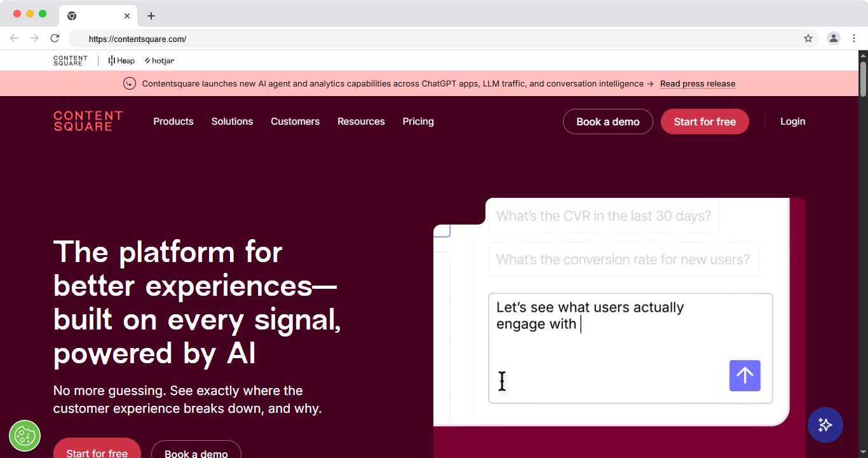Click the page vertical scrollbar thumb
868x458 pixels.
(x=864, y=78)
